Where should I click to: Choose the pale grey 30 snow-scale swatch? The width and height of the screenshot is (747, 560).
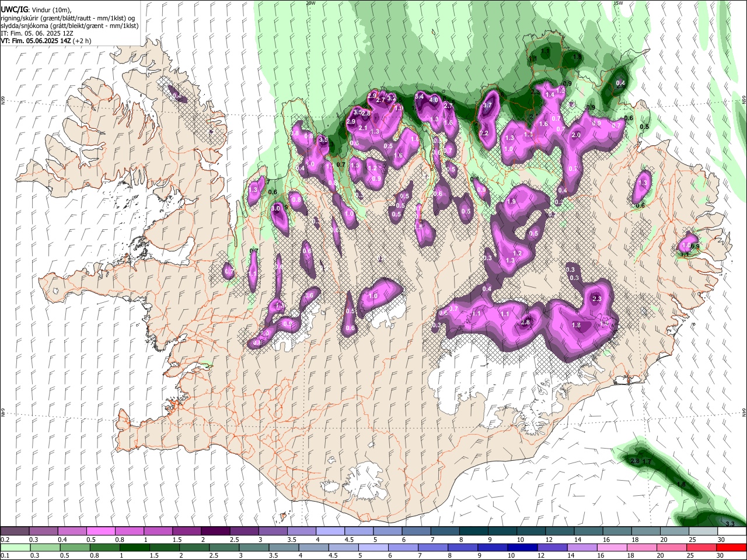click(x=732, y=531)
